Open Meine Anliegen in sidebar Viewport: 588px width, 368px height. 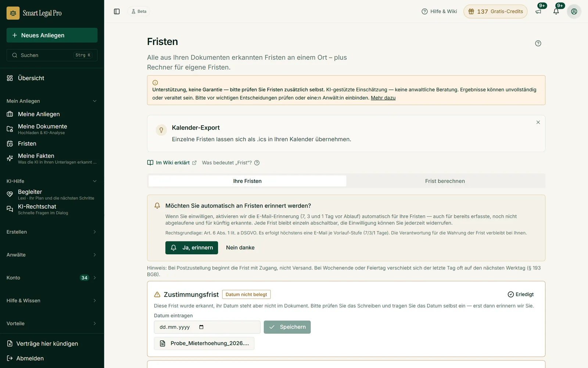(x=52, y=114)
